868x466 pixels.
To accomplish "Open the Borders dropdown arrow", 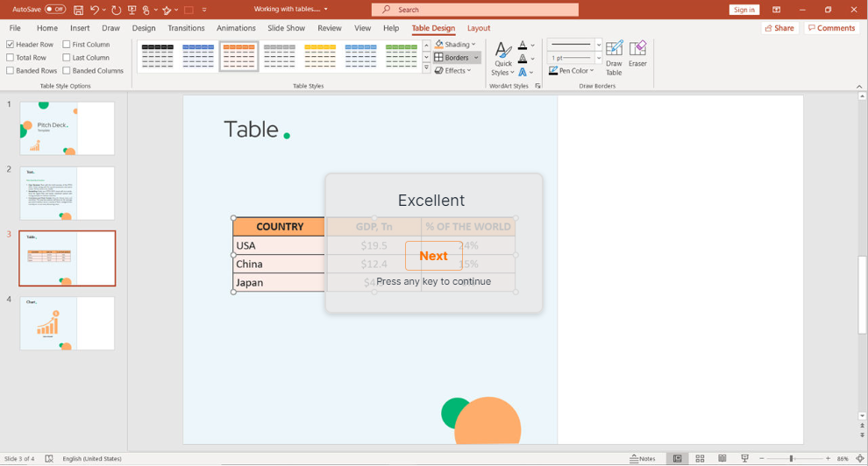I will click(x=476, y=58).
